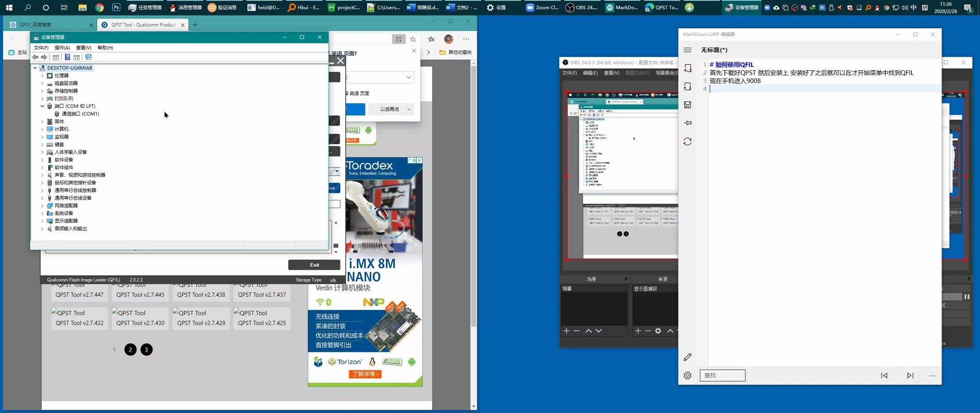Click the refresh sync icon in MarkDown sidebar

(x=687, y=141)
